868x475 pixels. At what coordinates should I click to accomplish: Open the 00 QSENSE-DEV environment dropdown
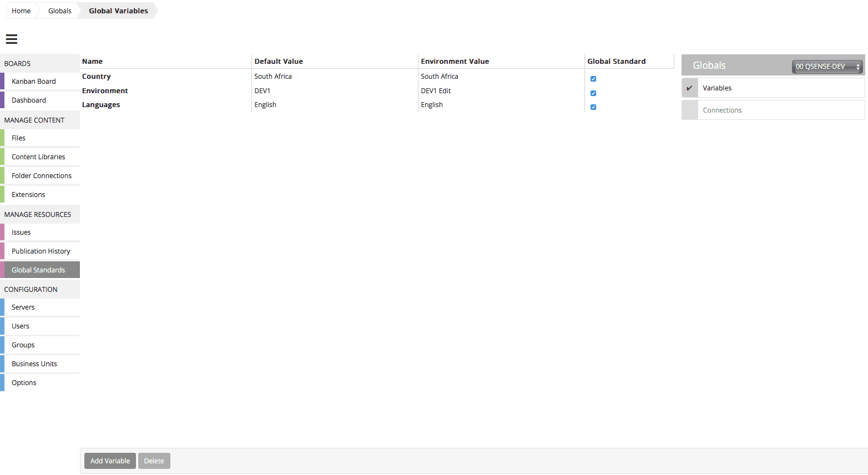point(826,67)
